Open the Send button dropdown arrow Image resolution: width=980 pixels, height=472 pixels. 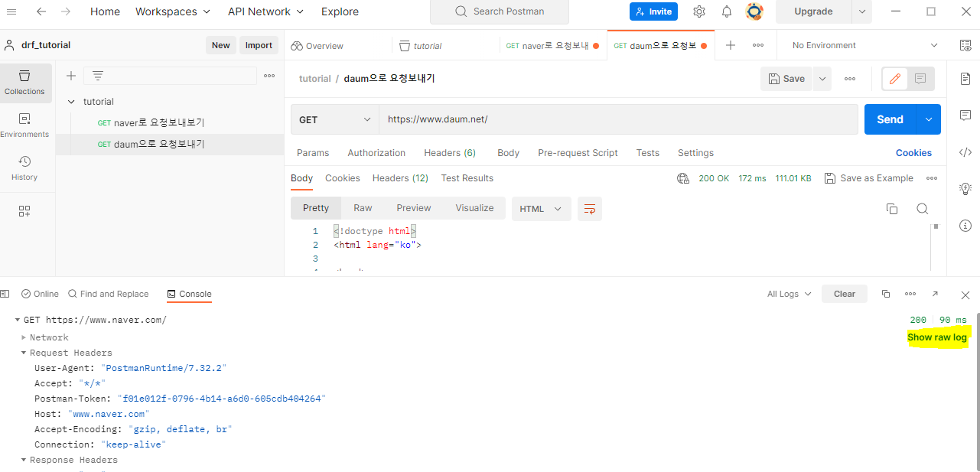tap(929, 119)
